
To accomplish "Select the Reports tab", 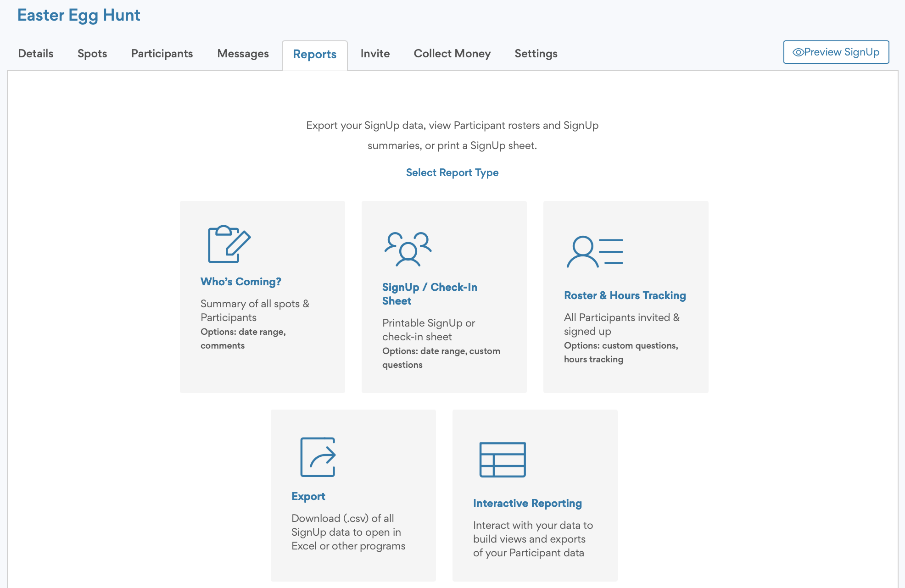I will [x=315, y=55].
